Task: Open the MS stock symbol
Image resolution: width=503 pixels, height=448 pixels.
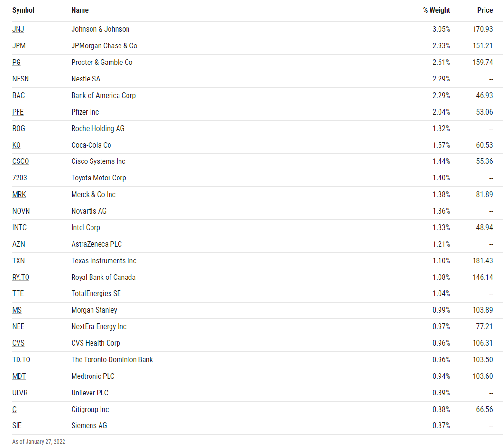Action: click(17, 310)
